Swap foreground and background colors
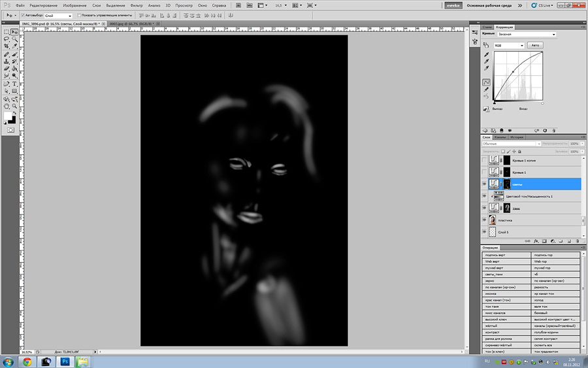The image size is (588, 368). (x=14, y=113)
